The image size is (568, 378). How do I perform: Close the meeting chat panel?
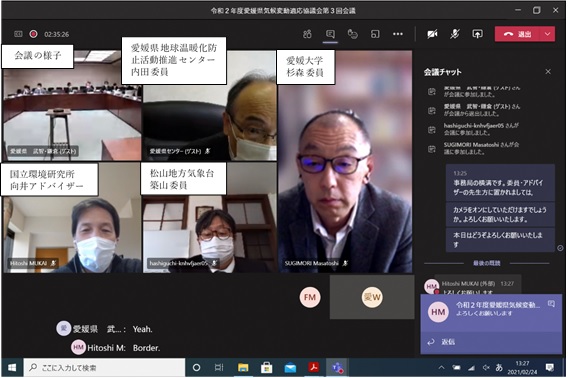[x=548, y=72]
